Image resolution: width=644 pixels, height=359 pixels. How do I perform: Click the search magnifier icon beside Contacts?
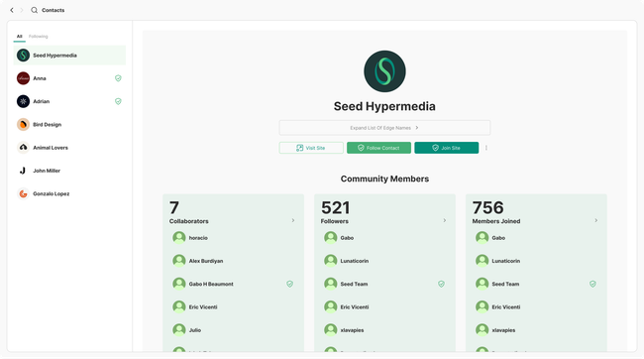pyautogui.click(x=34, y=10)
